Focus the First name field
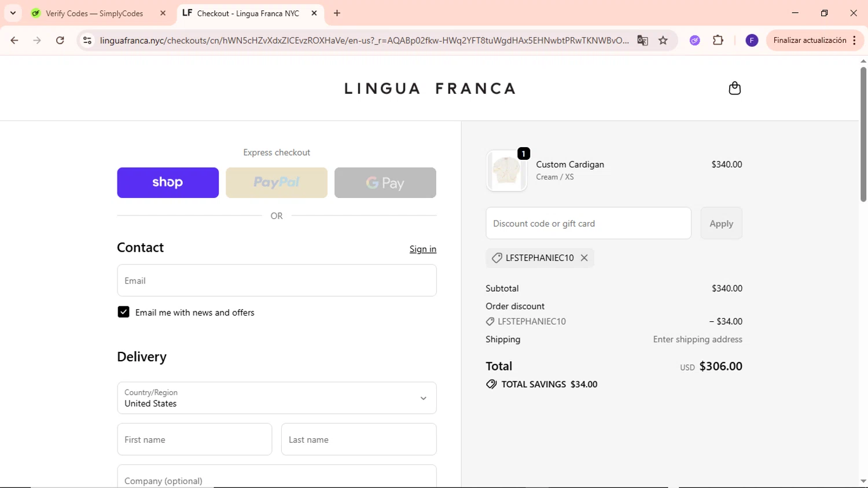This screenshot has width=868, height=488. pyautogui.click(x=194, y=439)
